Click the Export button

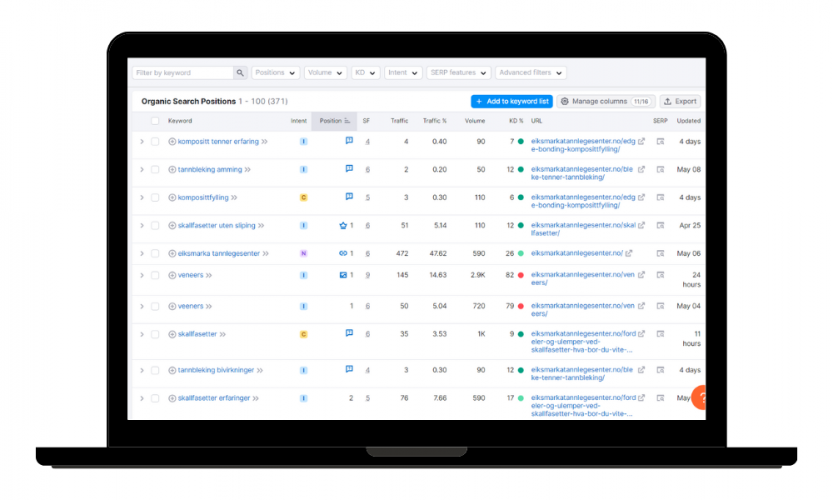(x=680, y=101)
